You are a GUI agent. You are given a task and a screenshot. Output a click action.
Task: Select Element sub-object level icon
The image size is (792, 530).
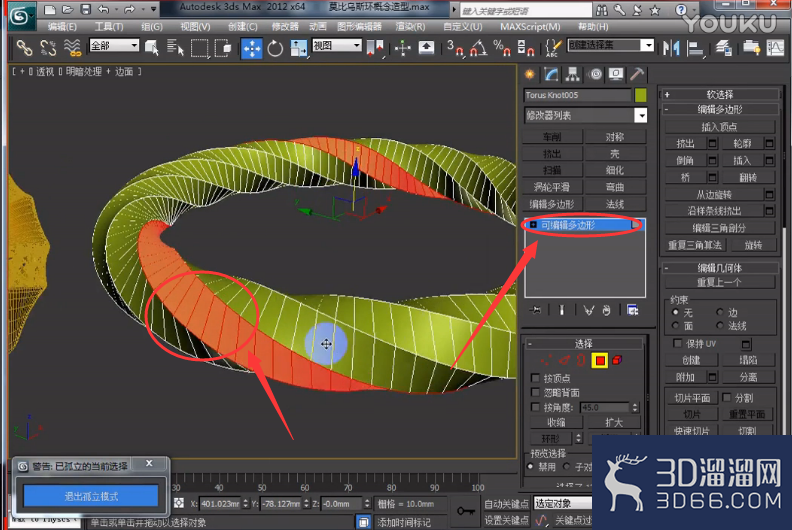617,360
